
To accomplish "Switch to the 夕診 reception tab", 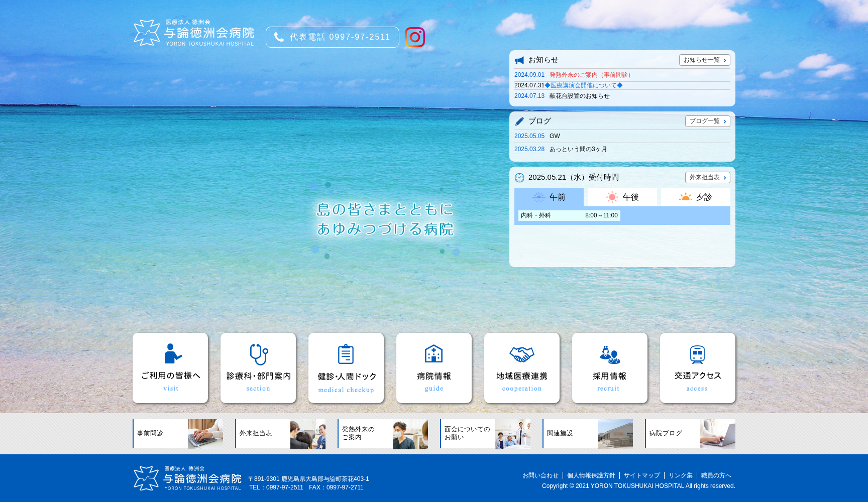I will click(695, 197).
